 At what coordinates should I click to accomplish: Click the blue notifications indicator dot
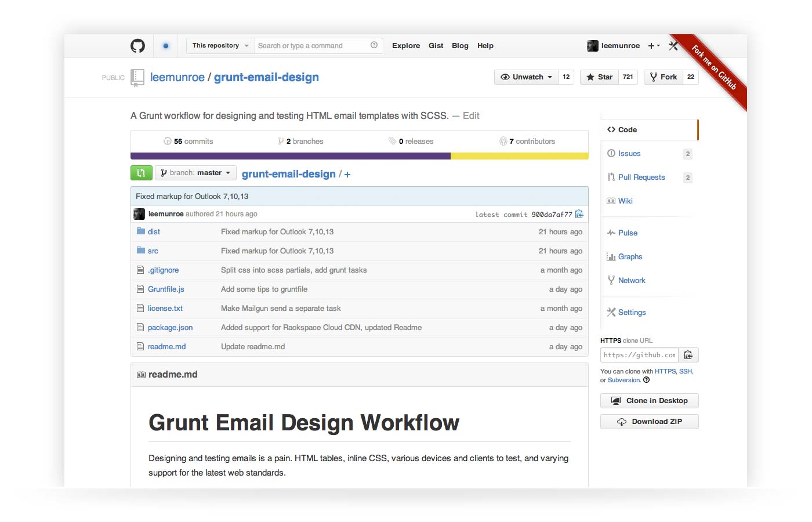click(166, 46)
